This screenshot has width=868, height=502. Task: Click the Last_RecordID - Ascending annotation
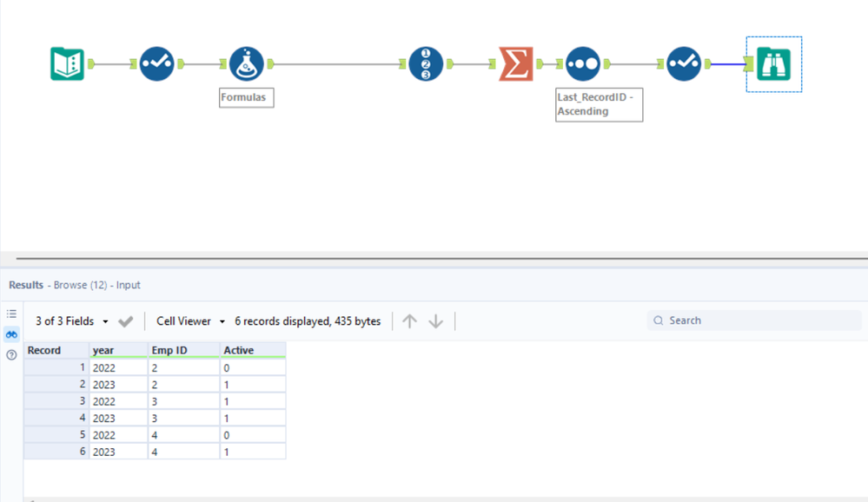pyautogui.click(x=599, y=104)
